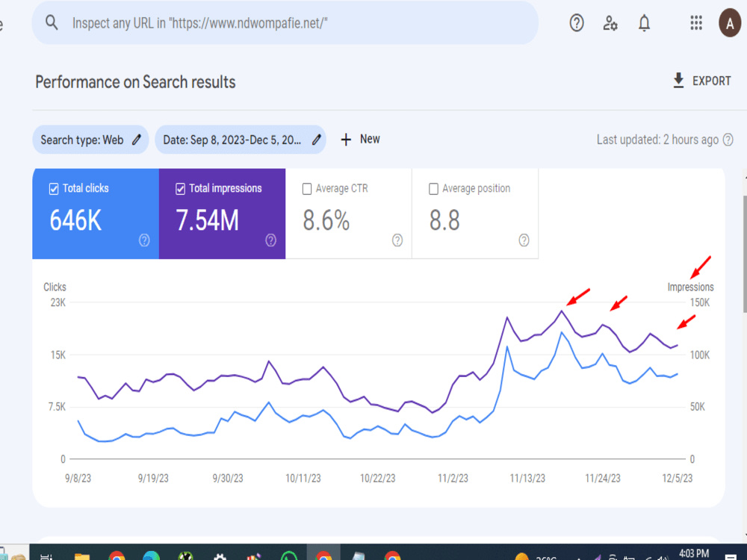Viewport: 747px width, 560px height.
Task: Click the 7.5K clicks axis label
Action: tap(57, 407)
